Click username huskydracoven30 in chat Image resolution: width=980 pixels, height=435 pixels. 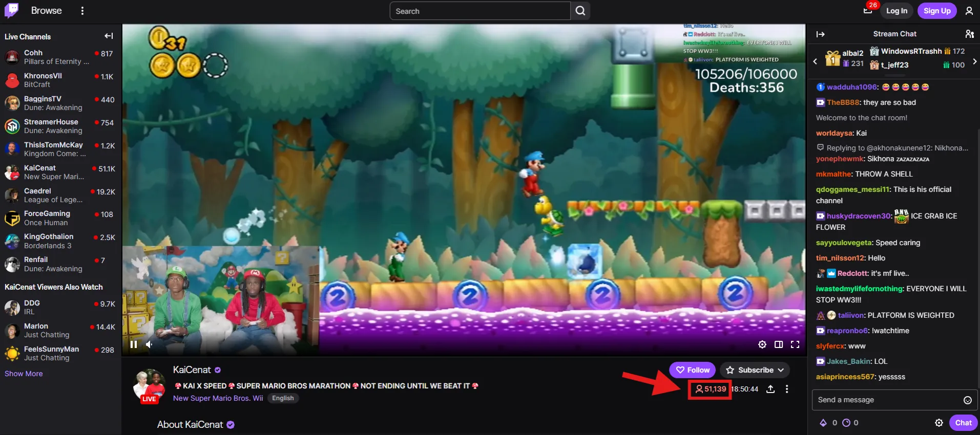click(x=859, y=216)
